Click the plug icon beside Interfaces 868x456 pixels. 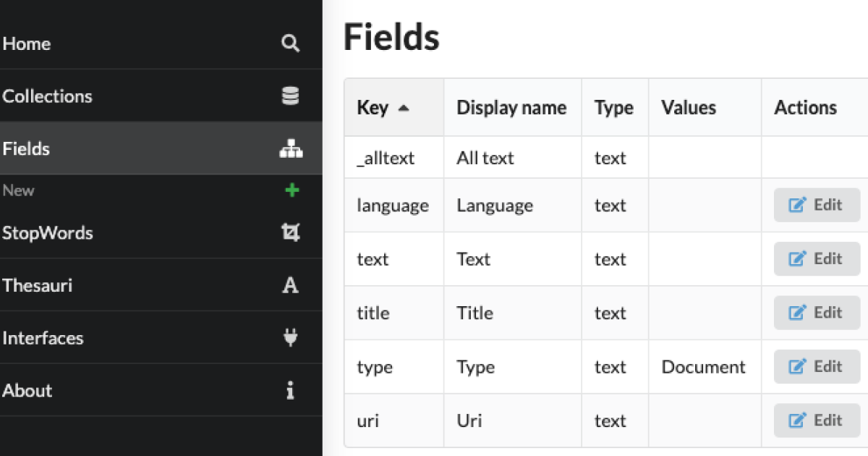click(291, 337)
